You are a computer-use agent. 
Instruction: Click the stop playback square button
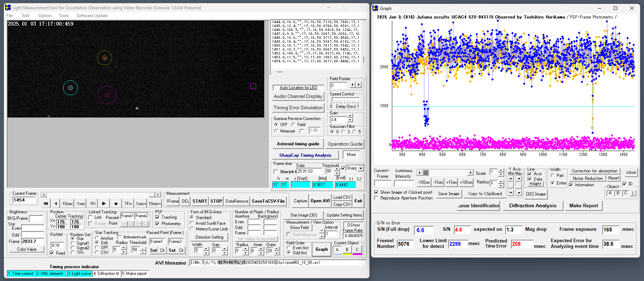point(116,204)
